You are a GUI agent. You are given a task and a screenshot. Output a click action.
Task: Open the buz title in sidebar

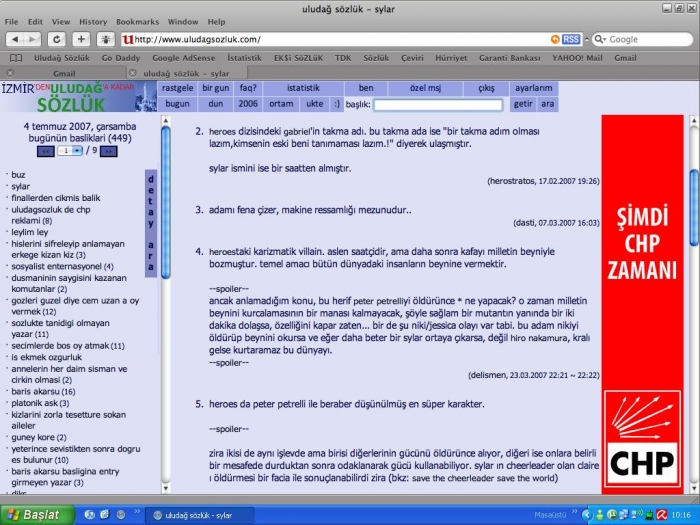[x=18, y=175]
